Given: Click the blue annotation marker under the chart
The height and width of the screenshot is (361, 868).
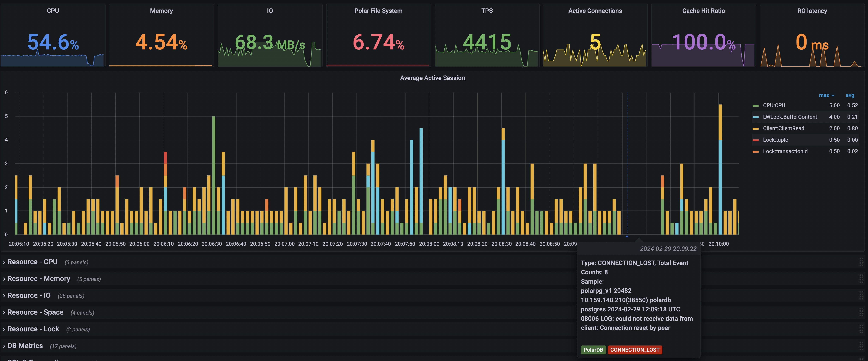Looking at the screenshot, I should coord(627,236).
